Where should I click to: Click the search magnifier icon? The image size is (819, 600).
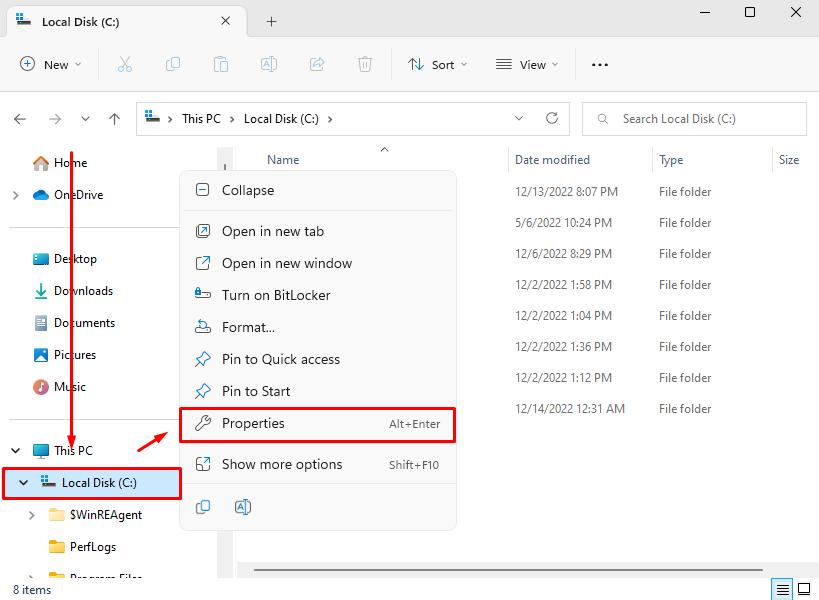click(603, 119)
